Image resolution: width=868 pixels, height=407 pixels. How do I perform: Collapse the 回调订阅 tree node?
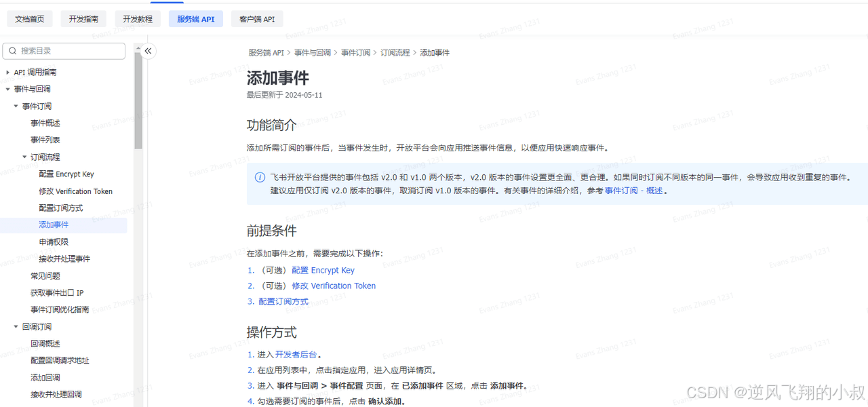click(16, 327)
